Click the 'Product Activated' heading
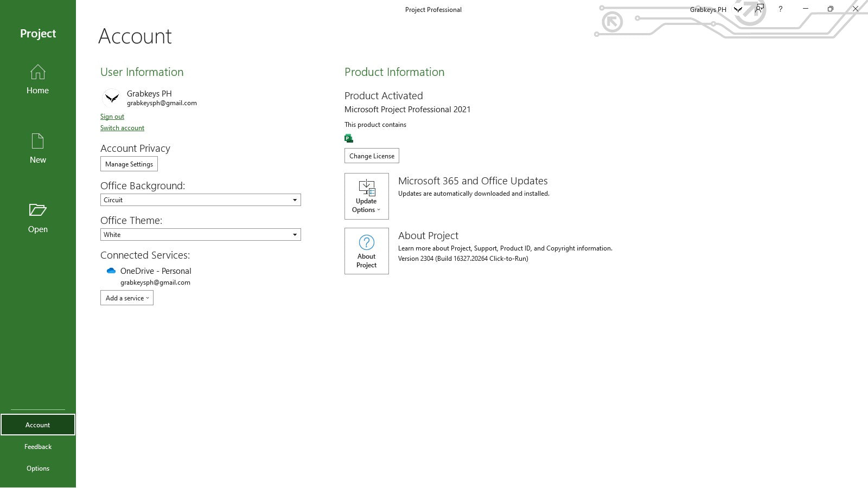 384,96
